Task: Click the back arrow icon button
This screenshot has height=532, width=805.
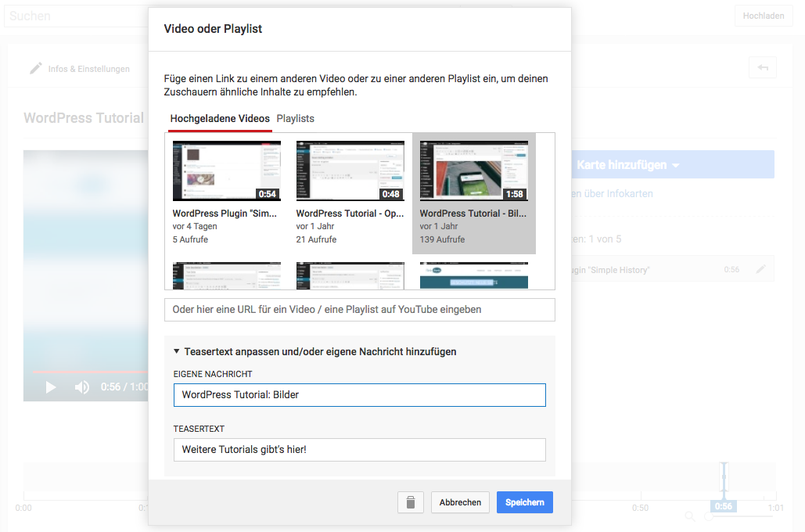Action: coord(762,68)
